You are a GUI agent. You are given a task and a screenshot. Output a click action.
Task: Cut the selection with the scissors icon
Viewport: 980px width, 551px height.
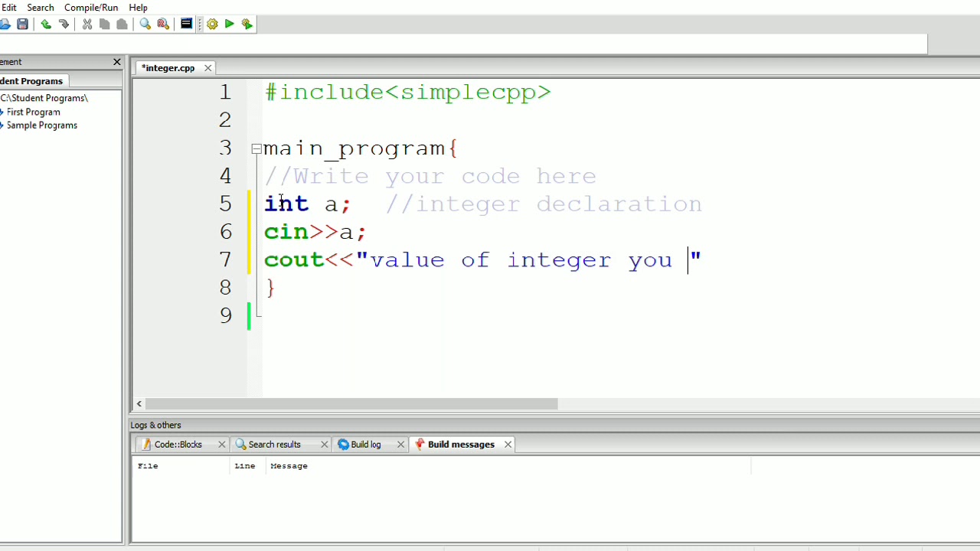pos(87,24)
